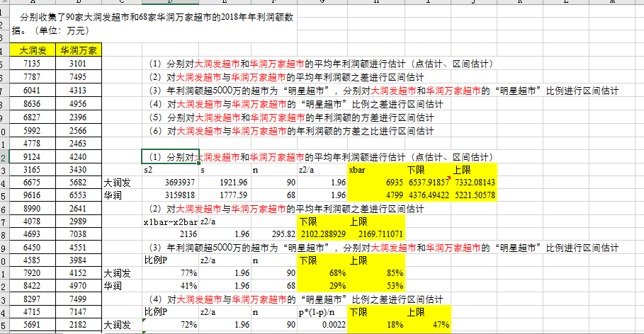
Task: Select cell containing 3101
Action: (x=79, y=64)
